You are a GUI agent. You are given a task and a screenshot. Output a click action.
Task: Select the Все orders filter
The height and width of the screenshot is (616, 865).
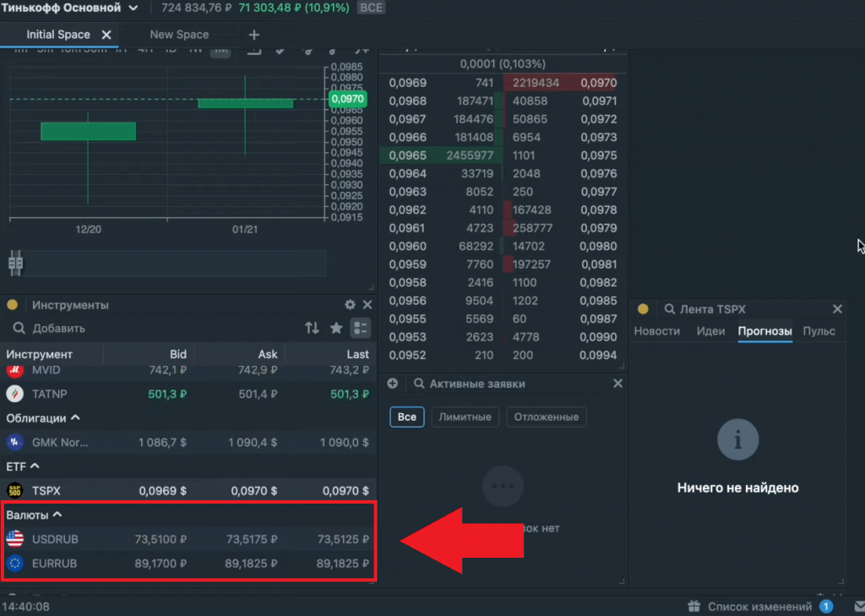point(407,417)
